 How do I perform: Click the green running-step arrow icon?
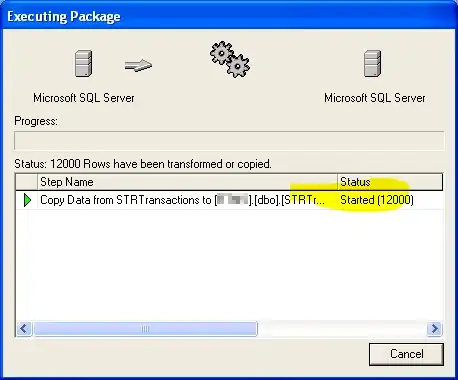(x=27, y=200)
